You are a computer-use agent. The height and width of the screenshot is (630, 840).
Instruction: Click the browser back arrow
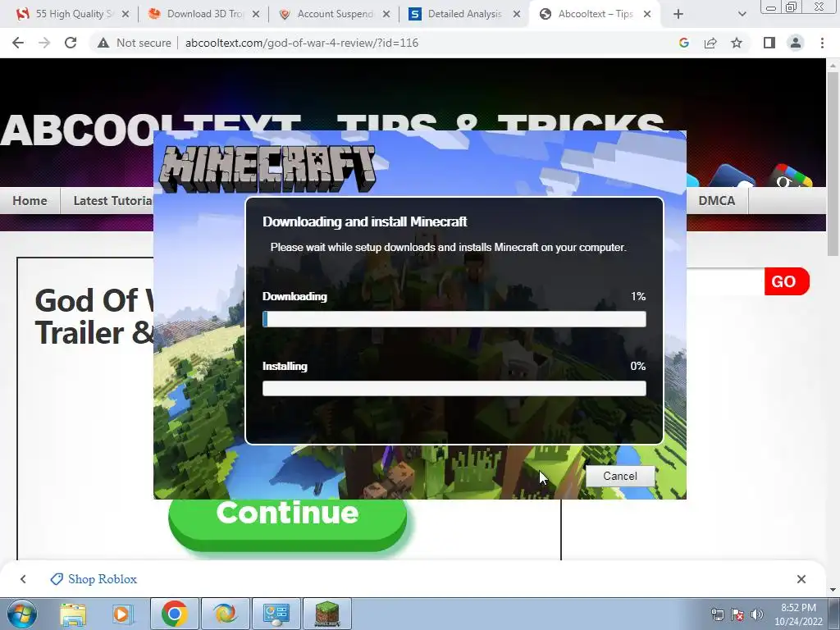[18, 43]
